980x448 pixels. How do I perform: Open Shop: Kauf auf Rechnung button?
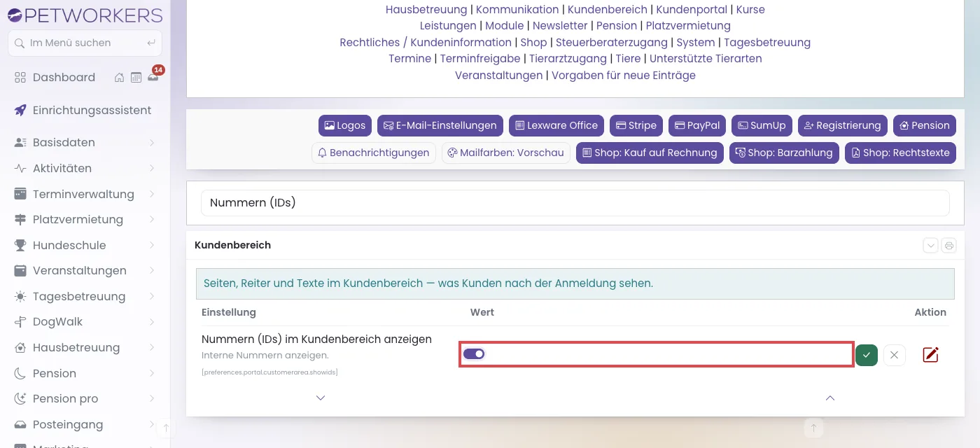pyautogui.click(x=650, y=153)
